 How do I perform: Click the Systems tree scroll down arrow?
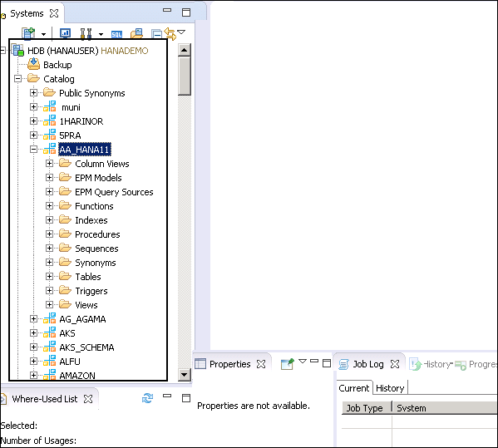click(185, 374)
